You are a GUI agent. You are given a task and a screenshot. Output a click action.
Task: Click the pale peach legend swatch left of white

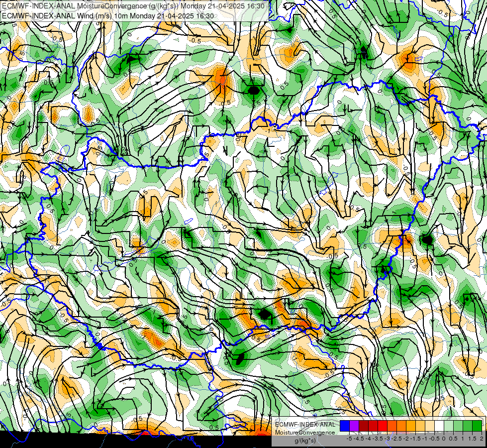click(430, 426)
